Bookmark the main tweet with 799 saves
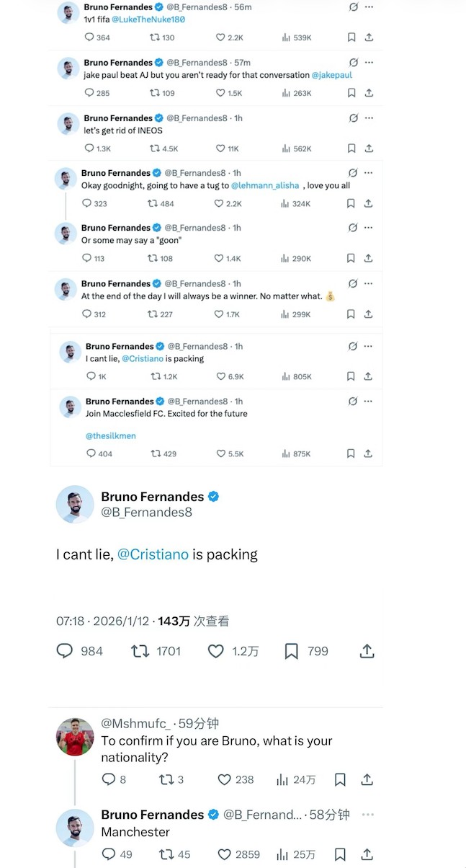Viewport: 466px width, 868px height. 292,651
